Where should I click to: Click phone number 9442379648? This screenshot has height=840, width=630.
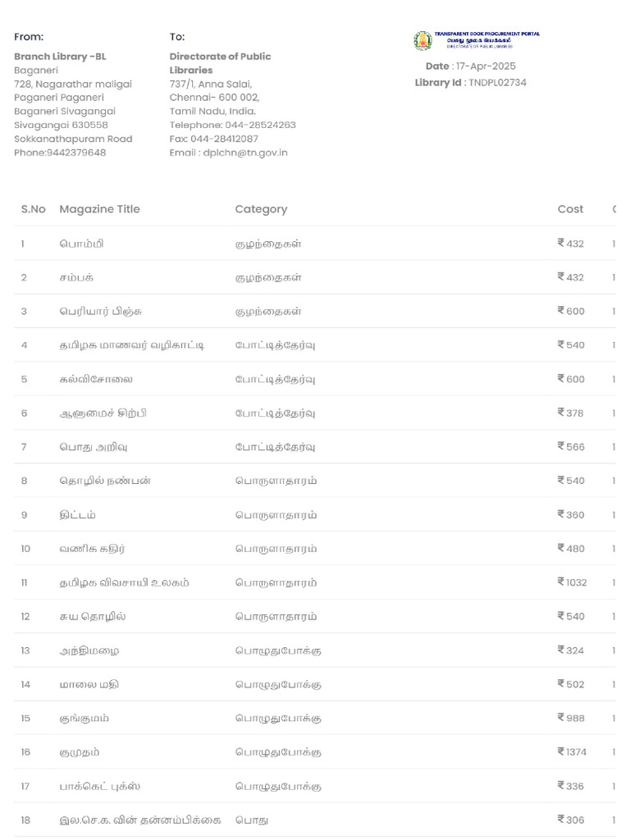click(76, 153)
